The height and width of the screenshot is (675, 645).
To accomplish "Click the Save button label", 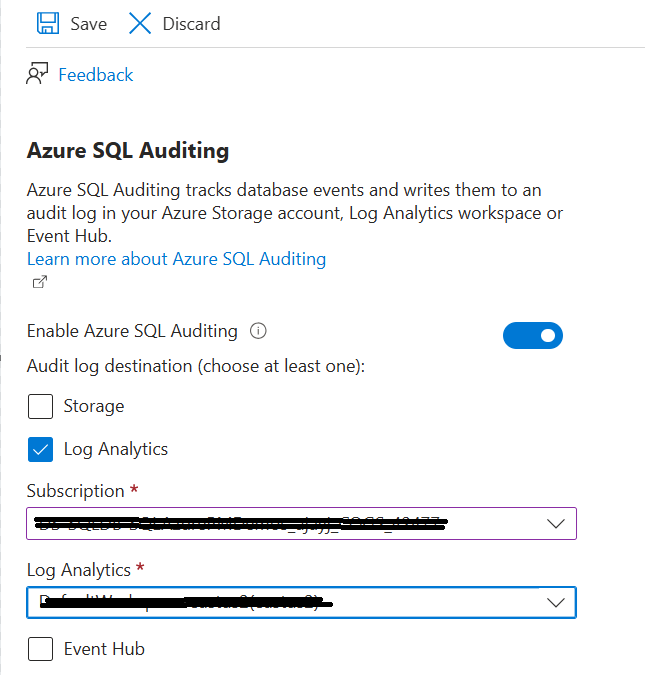I will tap(88, 24).
